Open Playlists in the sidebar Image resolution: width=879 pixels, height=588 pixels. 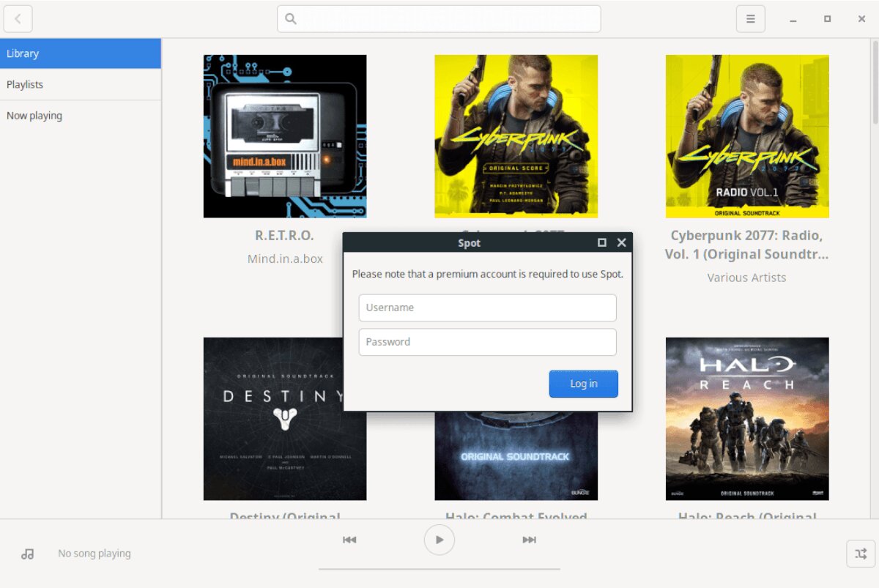click(x=81, y=84)
